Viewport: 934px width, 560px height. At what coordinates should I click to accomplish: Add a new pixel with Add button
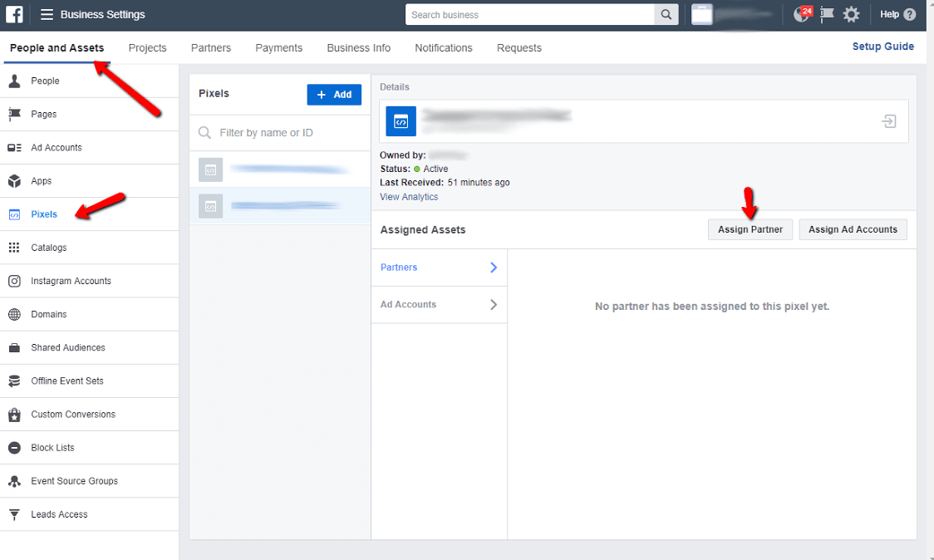pos(334,95)
